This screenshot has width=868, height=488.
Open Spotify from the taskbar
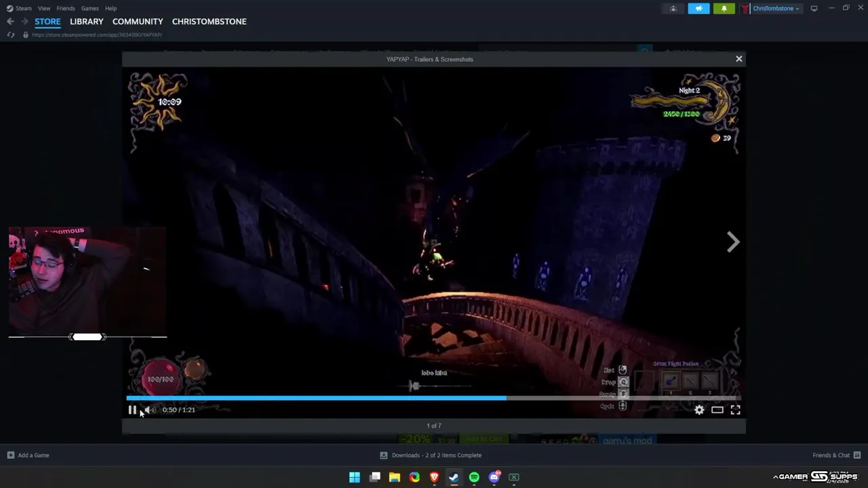pos(474,477)
